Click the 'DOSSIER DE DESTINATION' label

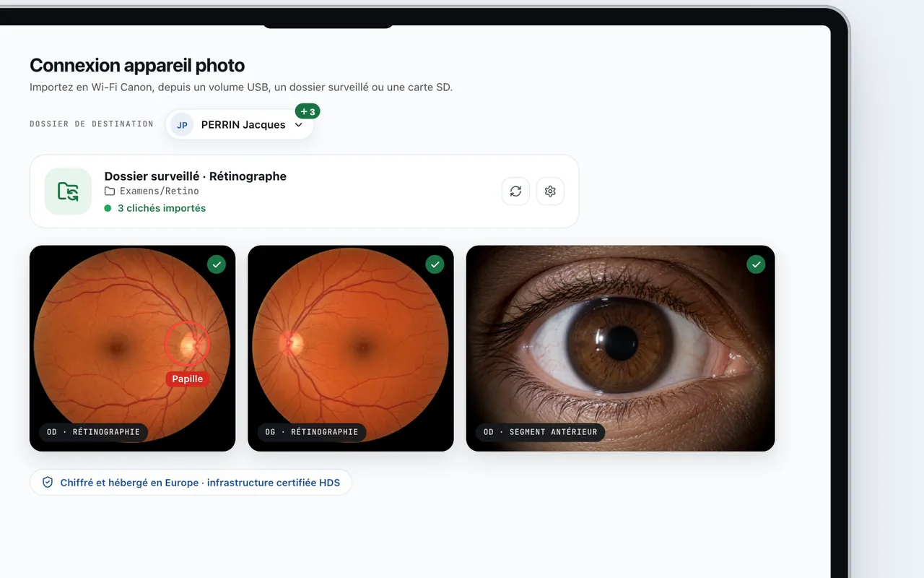pos(92,124)
